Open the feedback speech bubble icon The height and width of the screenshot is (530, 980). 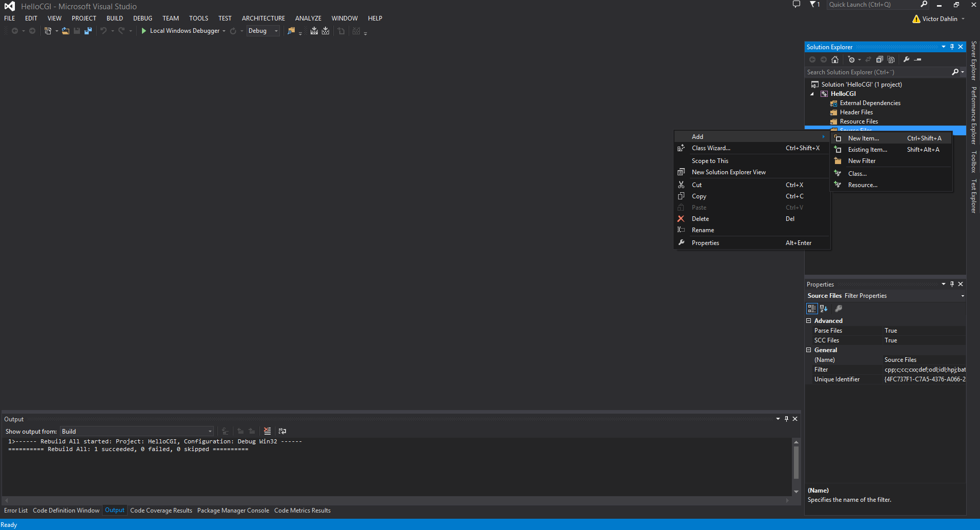pos(796,5)
